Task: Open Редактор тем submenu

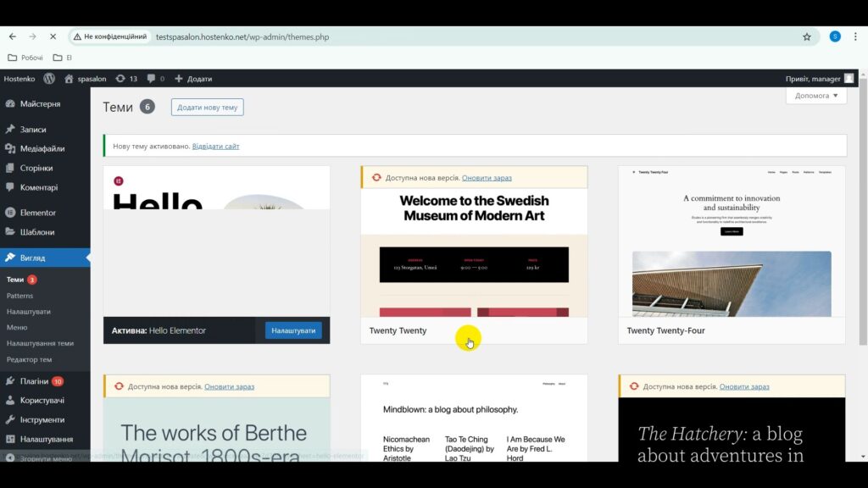Action: 30,359
